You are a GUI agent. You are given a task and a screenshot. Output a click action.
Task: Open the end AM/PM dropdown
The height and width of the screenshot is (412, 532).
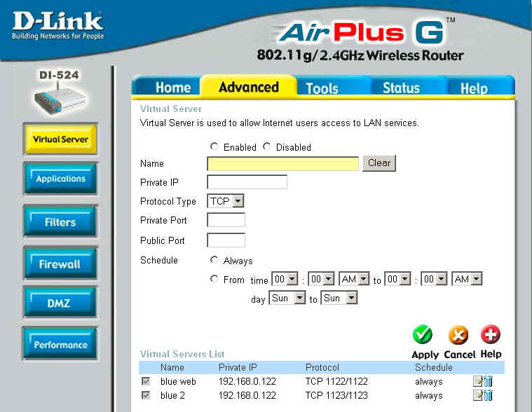pos(467,279)
